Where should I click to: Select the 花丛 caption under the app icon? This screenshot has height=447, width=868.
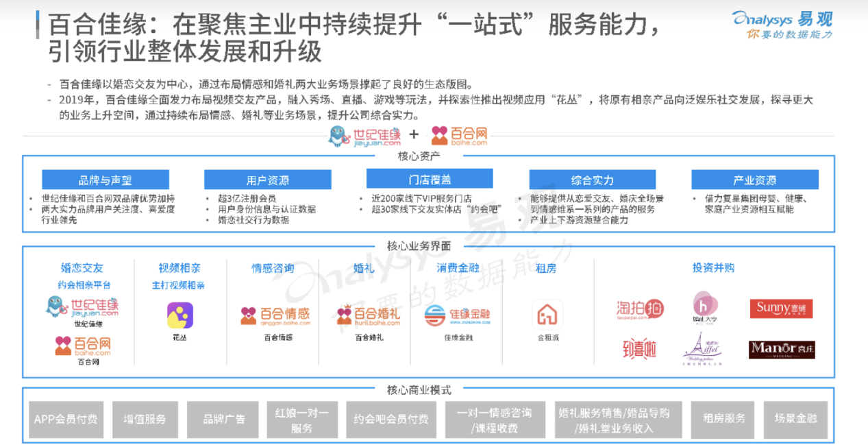pyautogui.click(x=179, y=337)
